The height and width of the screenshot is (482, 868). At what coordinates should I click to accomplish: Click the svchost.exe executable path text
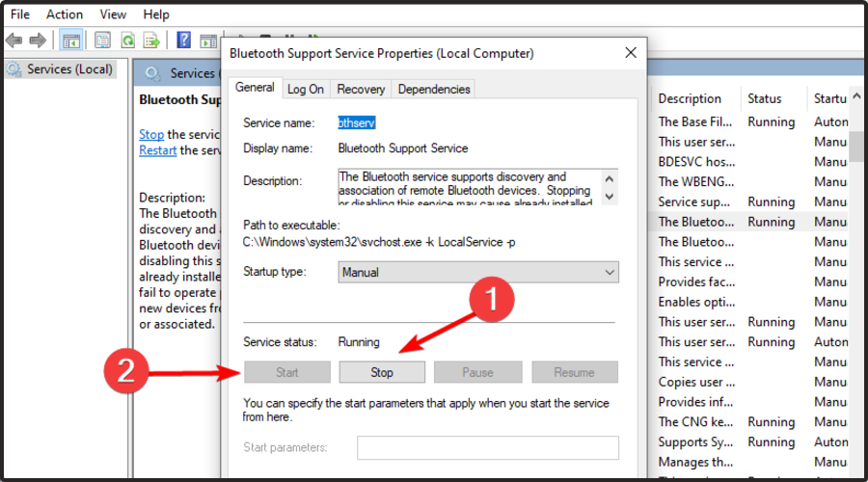(379, 242)
